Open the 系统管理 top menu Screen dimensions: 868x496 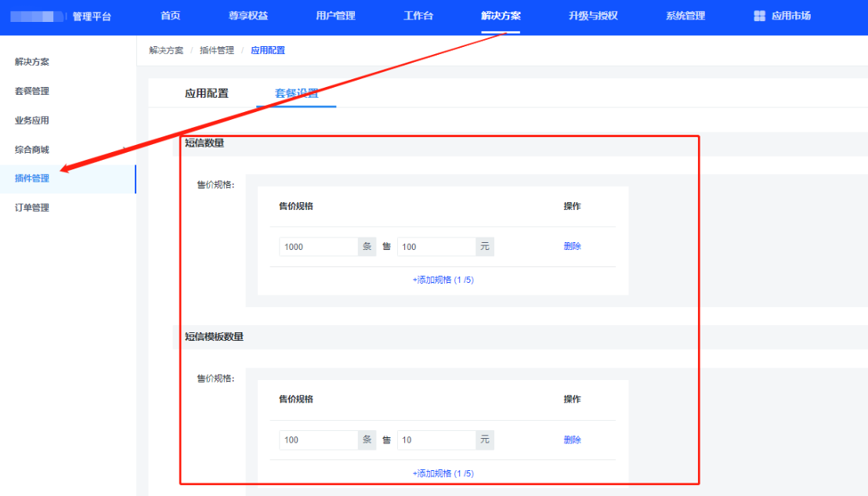tap(685, 16)
